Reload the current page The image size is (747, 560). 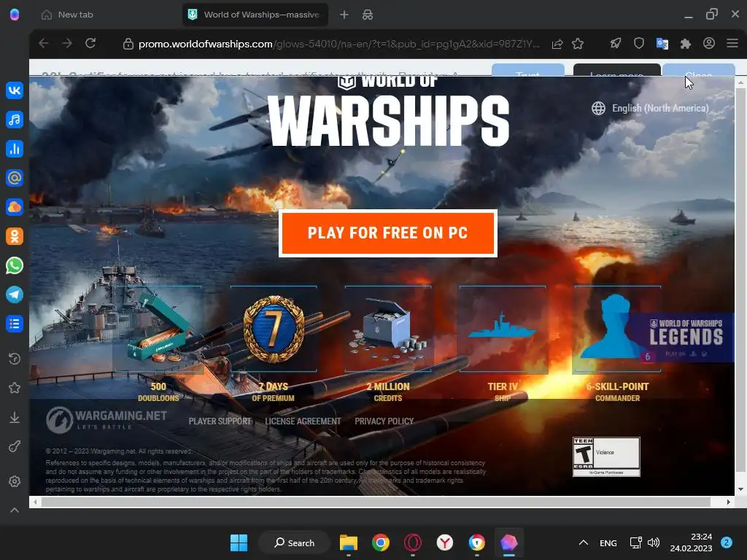click(x=90, y=43)
